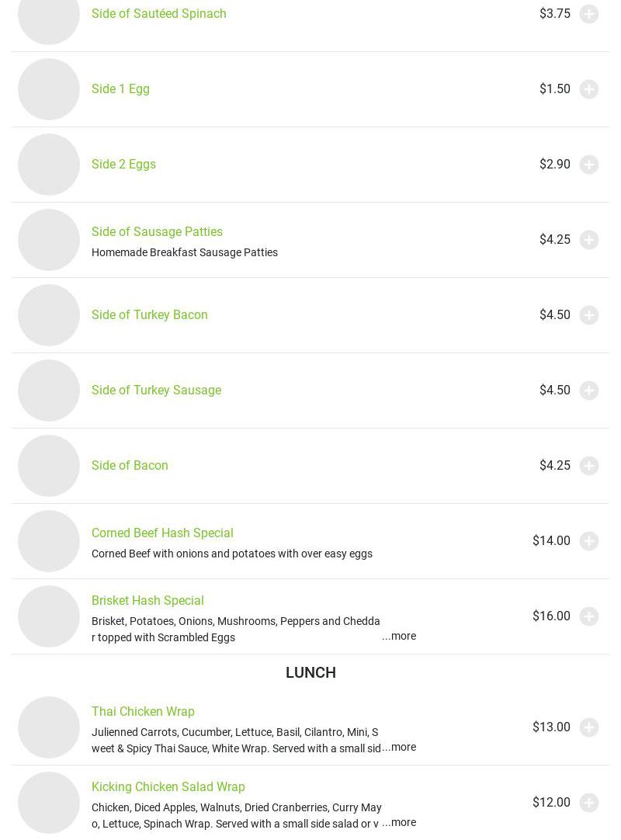Add Corned Beef Hash Special to cart
Viewport: 621px width, 840px height.
click(589, 541)
